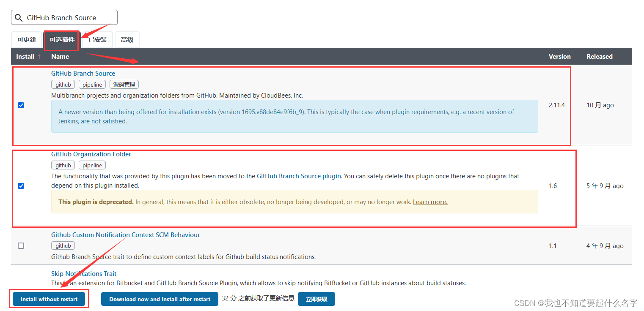Click the 源码管理 tag
Screen dimensions: 644x311
click(124, 85)
